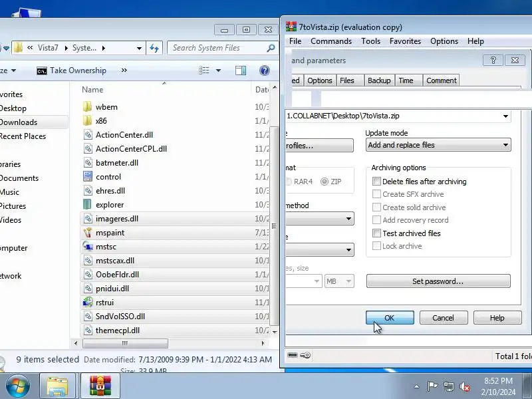
Task: Click the control panel file icon
Action: [x=88, y=176]
